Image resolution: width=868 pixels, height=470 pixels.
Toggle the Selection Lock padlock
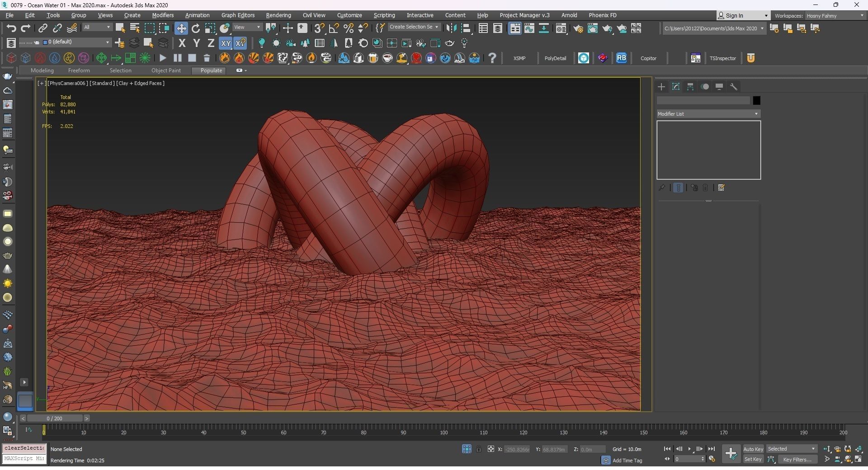[478, 449]
